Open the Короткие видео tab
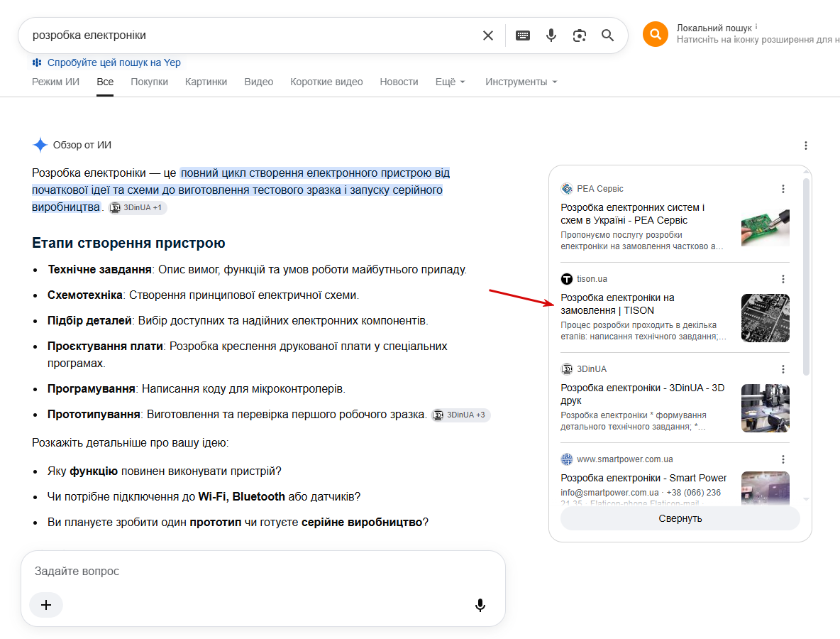Screen dimensions: 840x639 (326, 82)
